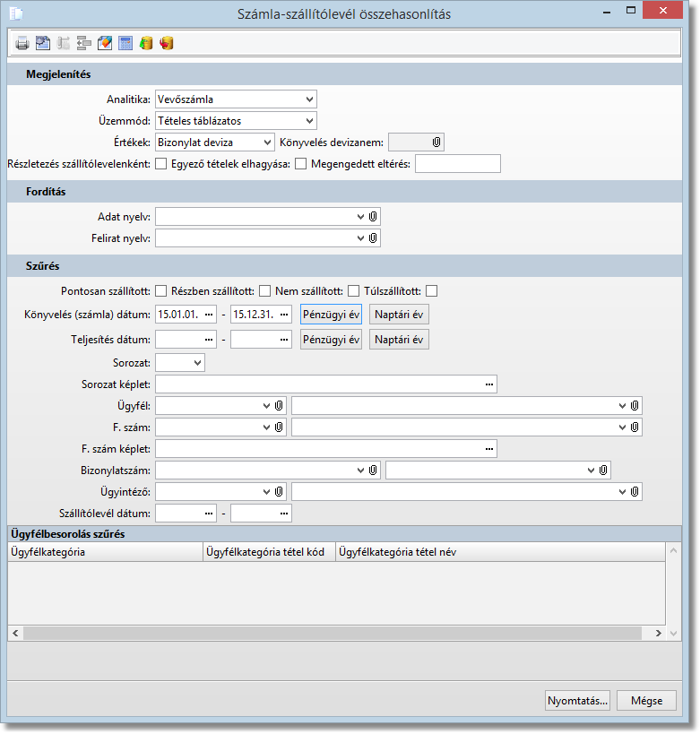Viewport: 700px width, 734px height.
Task: Click Naptári év for Teljesítés dátum
Action: (399, 339)
